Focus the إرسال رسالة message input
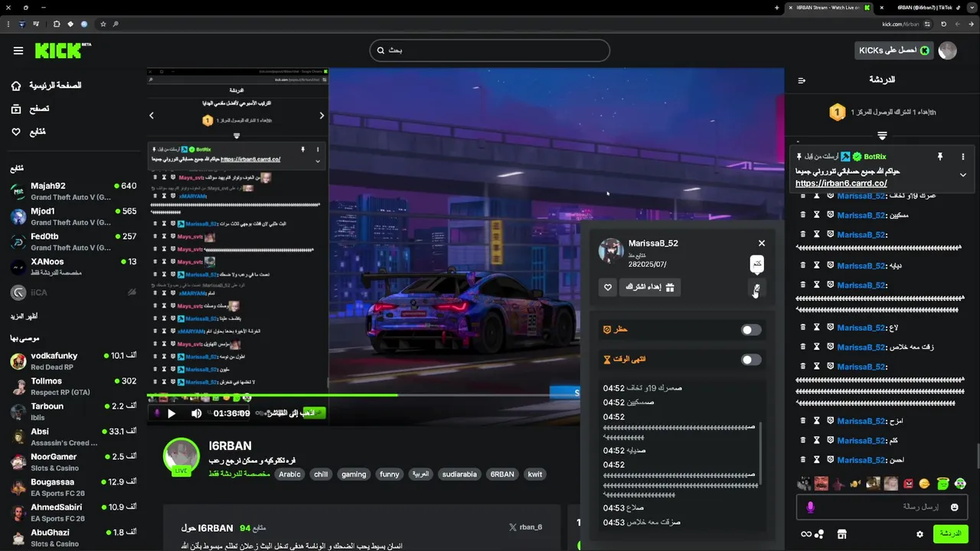 pyautogui.click(x=880, y=507)
